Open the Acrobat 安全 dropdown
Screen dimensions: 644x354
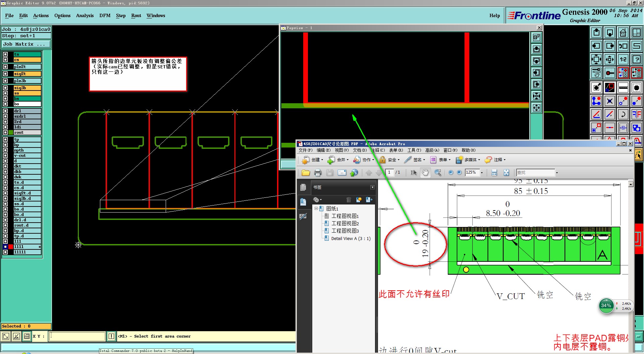pyautogui.click(x=389, y=160)
